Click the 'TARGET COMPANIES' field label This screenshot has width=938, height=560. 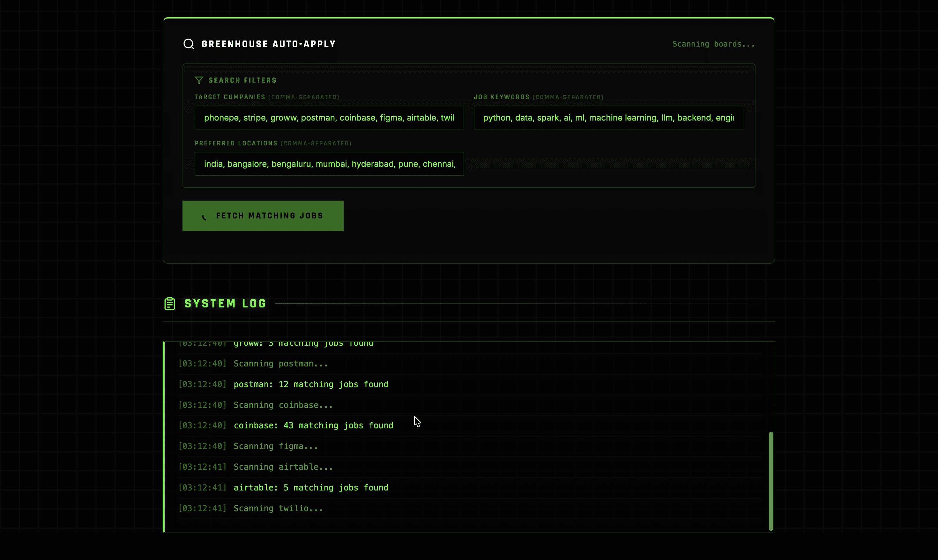click(229, 97)
